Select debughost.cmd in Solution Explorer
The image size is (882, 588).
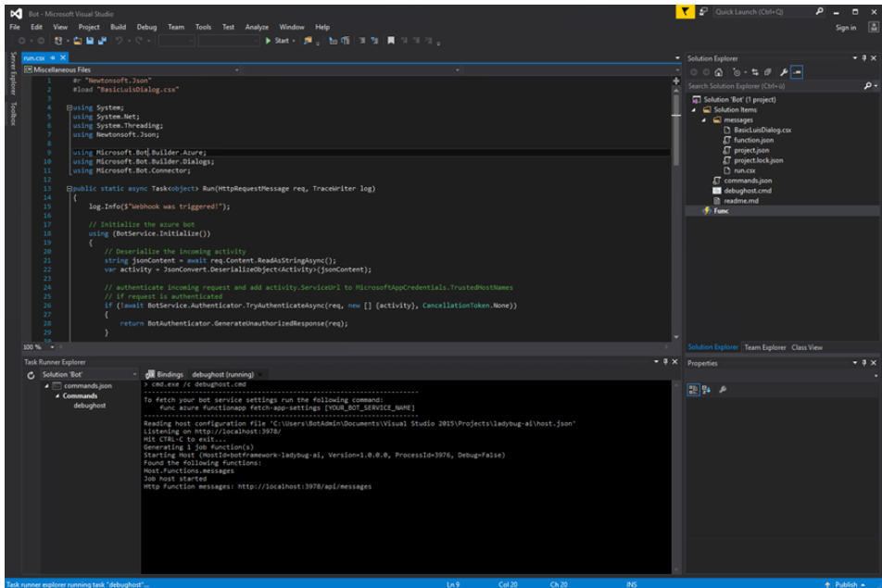pos(747,191)
